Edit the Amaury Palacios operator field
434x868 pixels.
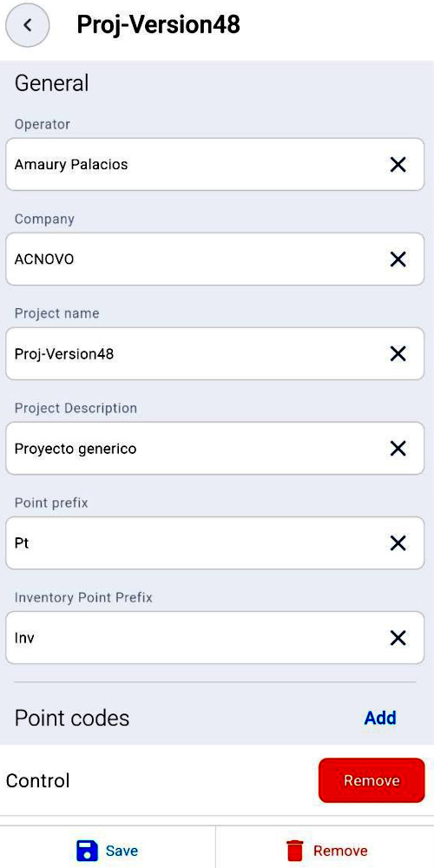point(214,164)
